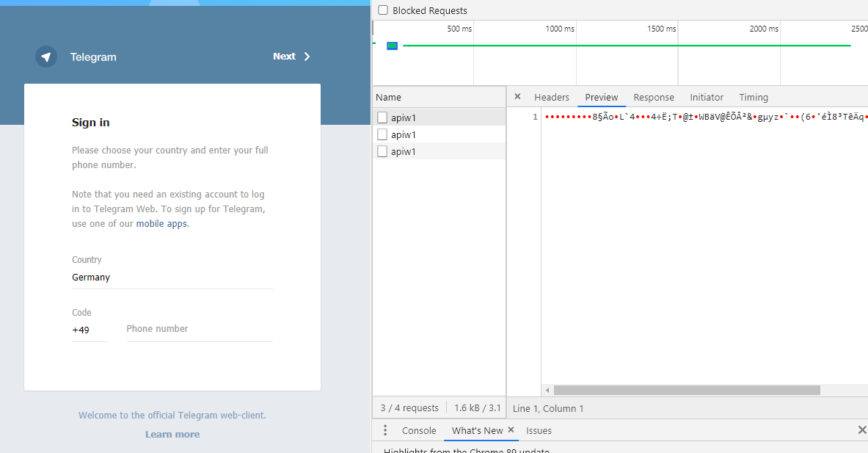The height and width of the screenshot is (453, 868).
Task: Click the welcome to official web-client text
Action: 172,416
